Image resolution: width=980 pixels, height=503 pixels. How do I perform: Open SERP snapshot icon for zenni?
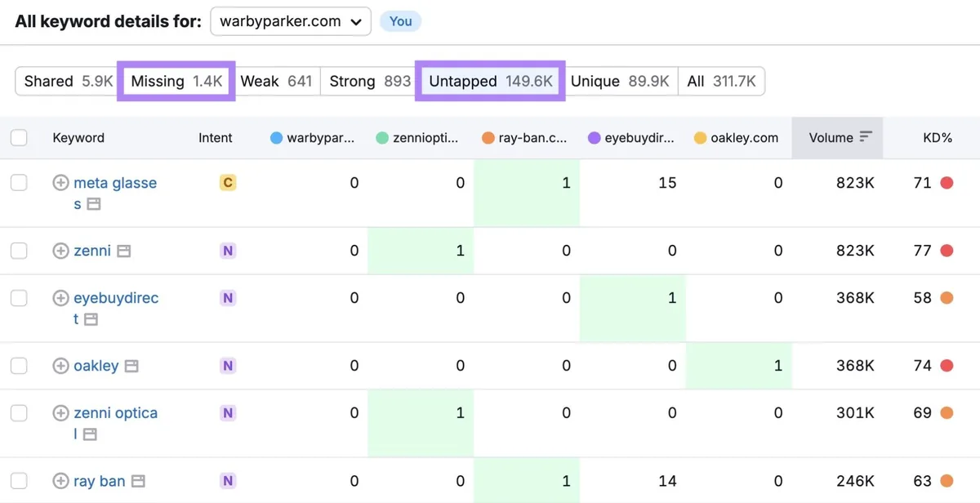123,251
